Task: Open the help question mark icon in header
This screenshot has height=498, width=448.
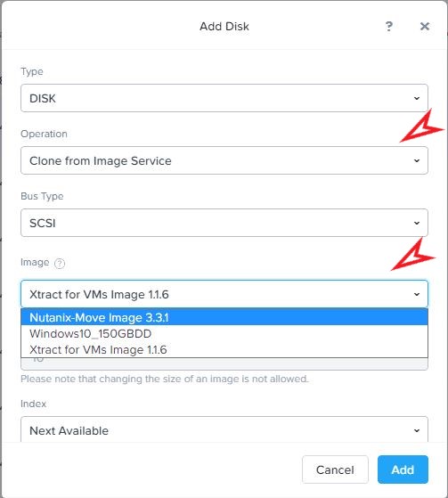Action: point(389,26)
